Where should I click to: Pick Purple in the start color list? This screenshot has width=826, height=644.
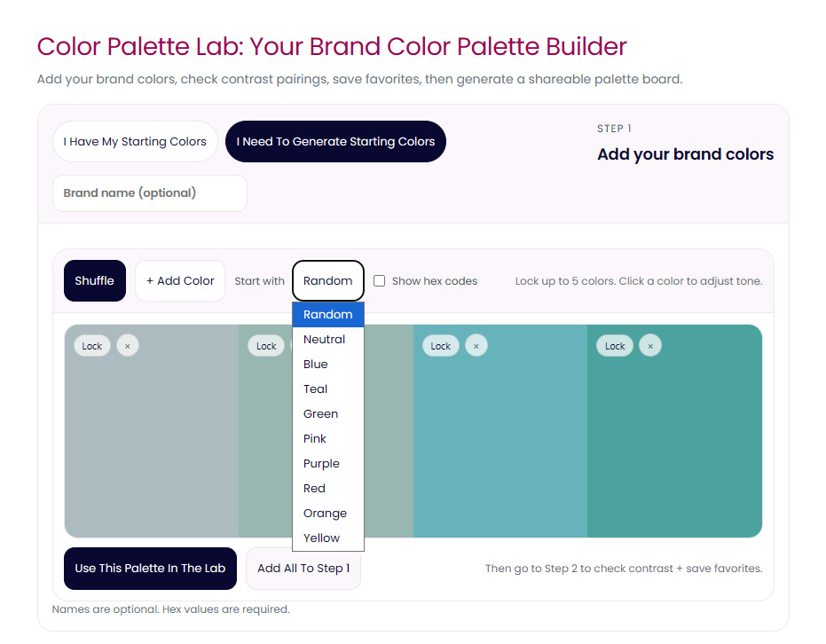pyautogui.click(x=321, y=463)
